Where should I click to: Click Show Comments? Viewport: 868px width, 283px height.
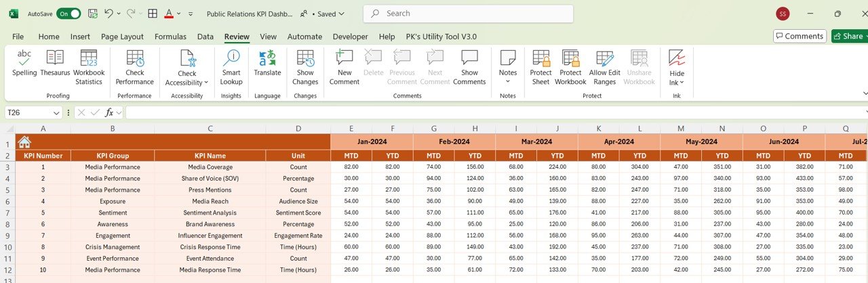click(x=469, y=68)
